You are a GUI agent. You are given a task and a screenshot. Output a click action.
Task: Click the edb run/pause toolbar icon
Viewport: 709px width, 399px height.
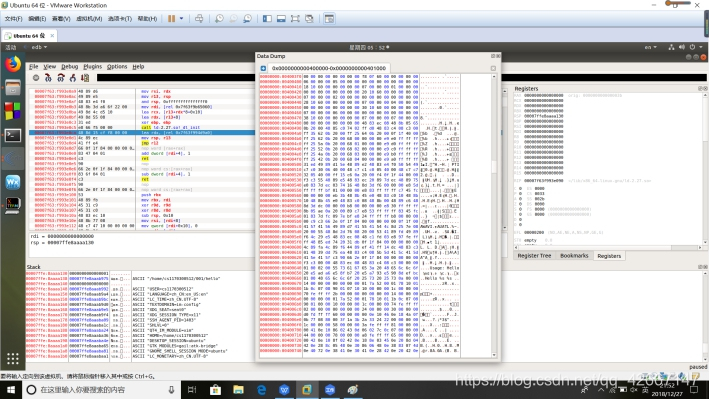click(x=36, y=78)
